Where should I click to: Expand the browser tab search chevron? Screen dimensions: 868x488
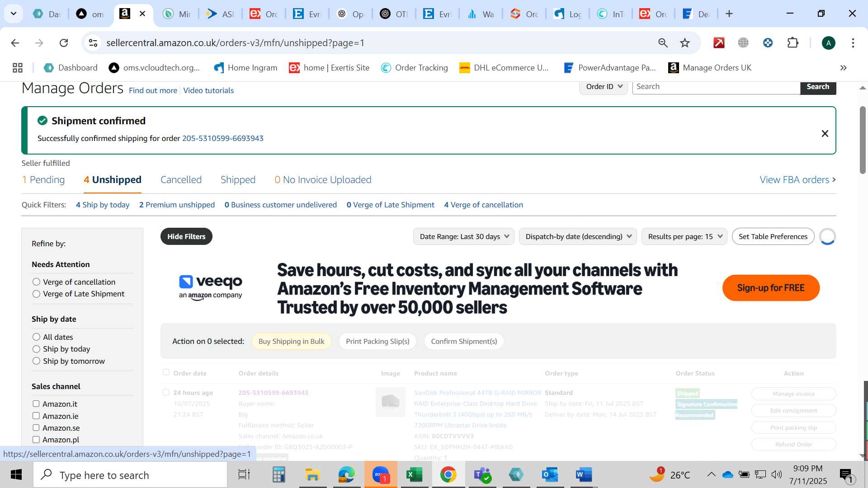click(14, 14)
